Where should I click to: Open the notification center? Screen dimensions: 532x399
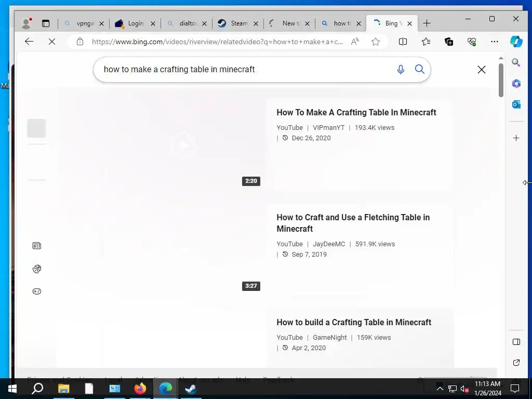[x=515, y=389]
